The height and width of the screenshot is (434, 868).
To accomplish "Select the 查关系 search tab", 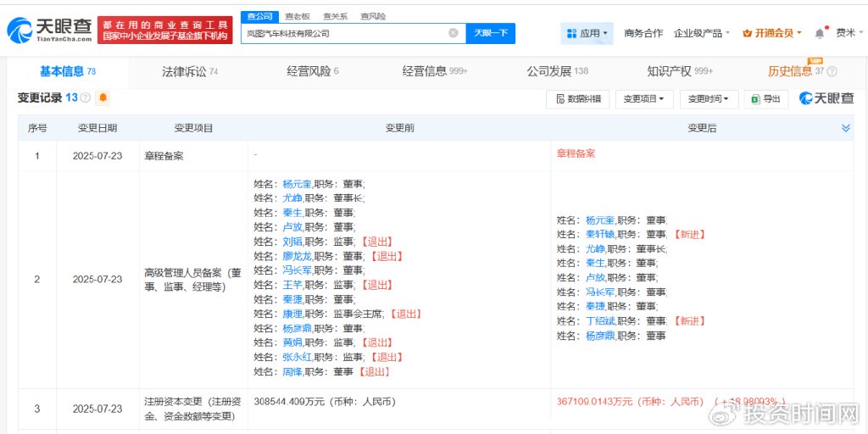I will [x=335, y=16].
